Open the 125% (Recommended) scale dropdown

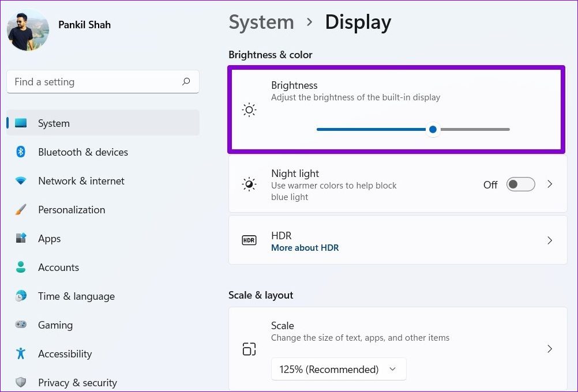[x=339, y=369]
